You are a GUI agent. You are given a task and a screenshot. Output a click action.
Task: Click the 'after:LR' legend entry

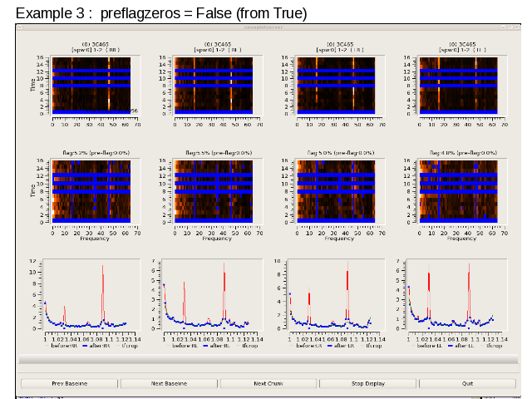pyautogui.click(x=342, y=346)
